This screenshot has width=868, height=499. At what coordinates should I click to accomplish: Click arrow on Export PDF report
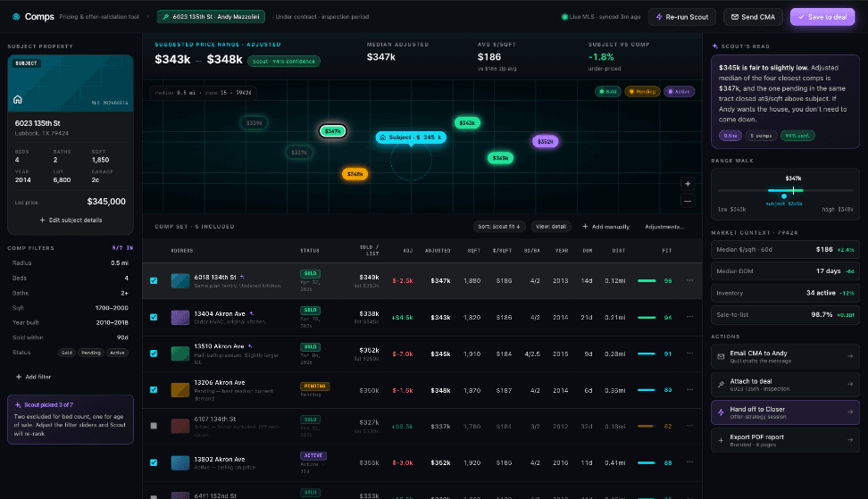[850, 440]
